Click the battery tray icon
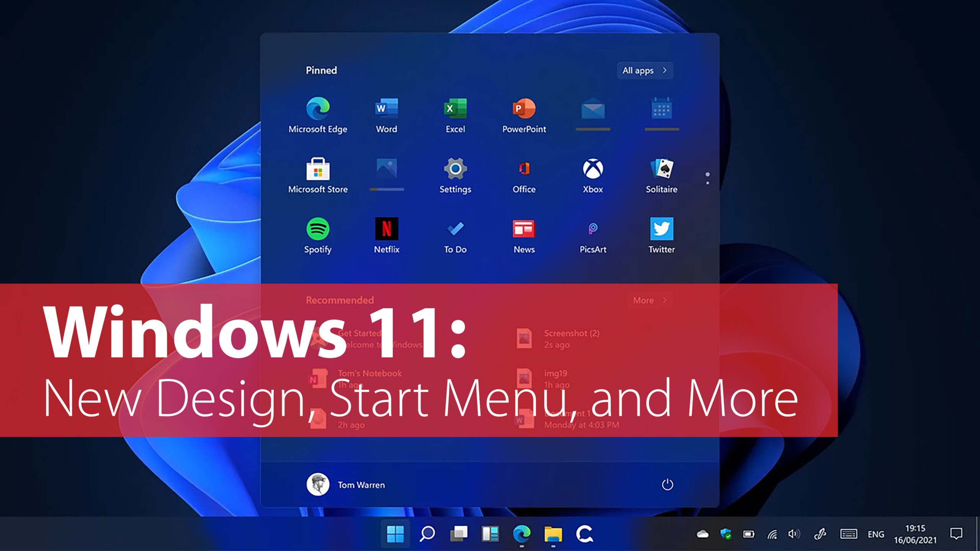Viewport: 980px width, 551px height. tap(749, 534)
